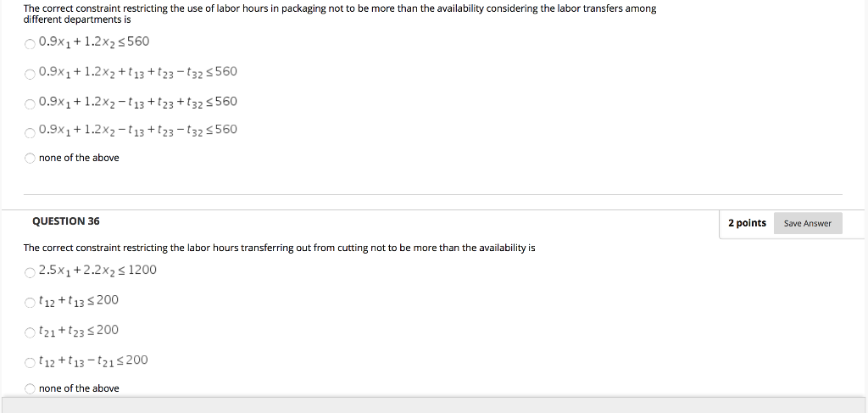The width and height of the screenshot is (868, 413).
Task: Click the packaging labor hours question text
Action: [x=339, y=14]
